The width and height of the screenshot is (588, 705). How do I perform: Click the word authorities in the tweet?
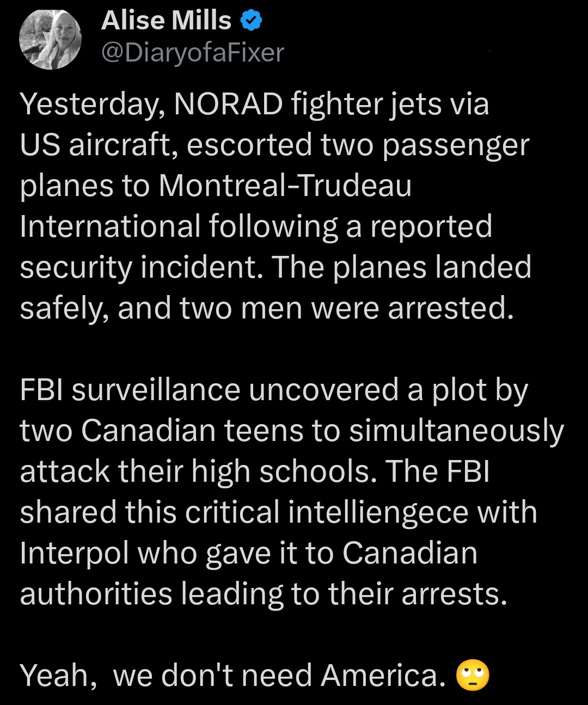coord(96,593)
